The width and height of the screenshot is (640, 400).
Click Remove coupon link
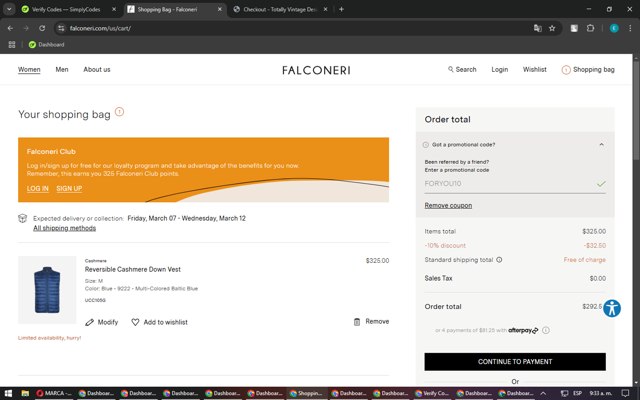click(x=448, y=205)
